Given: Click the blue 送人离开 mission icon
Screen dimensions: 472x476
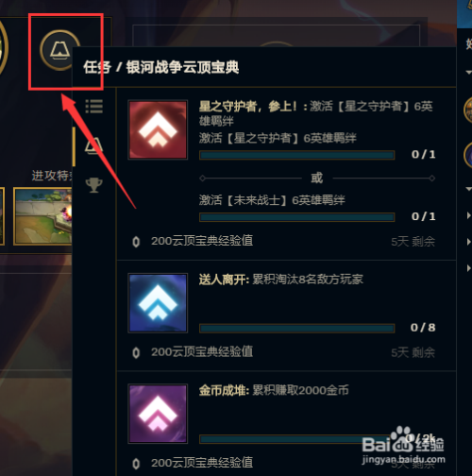Looking at the screenshot, I should (158, 303).
